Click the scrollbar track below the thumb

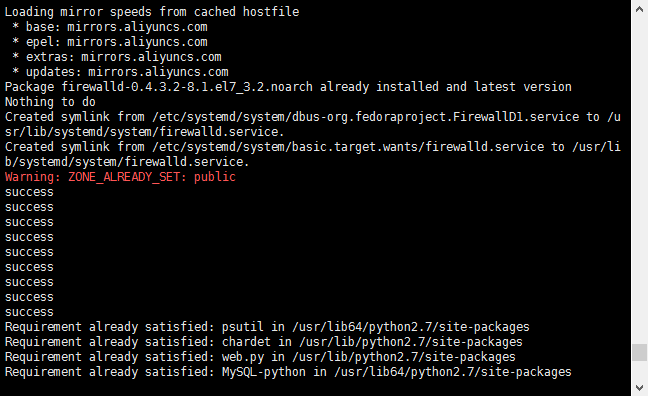[639, 370]
